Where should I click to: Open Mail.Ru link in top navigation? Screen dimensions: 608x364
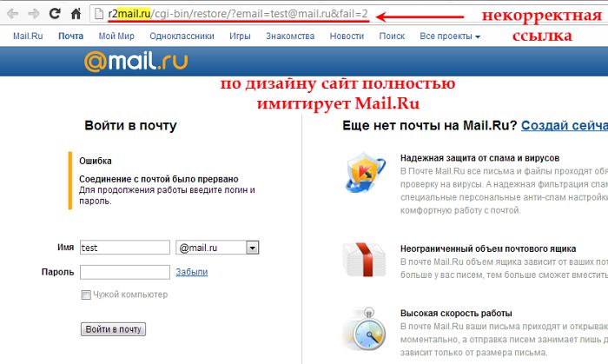click(28, 36)
